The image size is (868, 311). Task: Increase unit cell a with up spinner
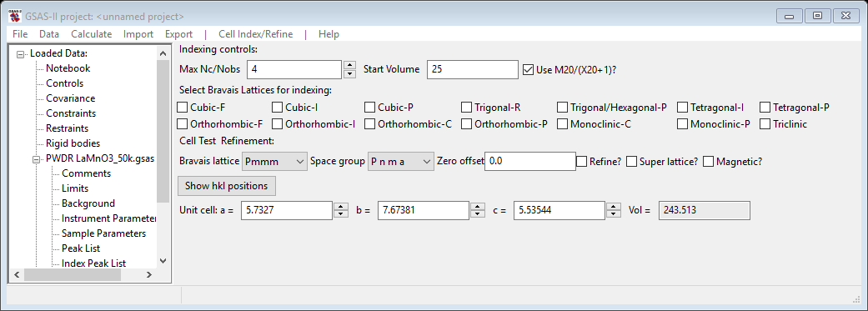(x=340, y=207)
